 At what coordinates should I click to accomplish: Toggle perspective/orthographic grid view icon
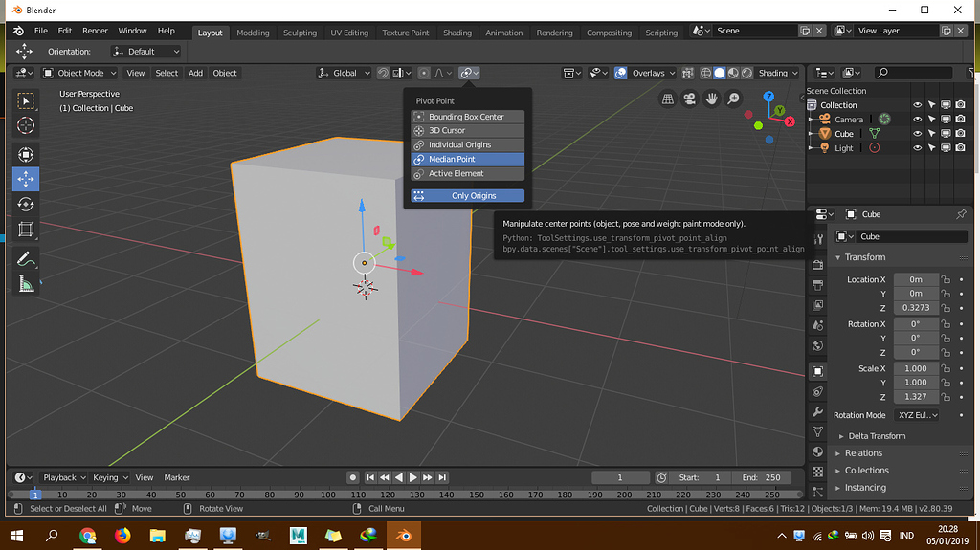667,99
